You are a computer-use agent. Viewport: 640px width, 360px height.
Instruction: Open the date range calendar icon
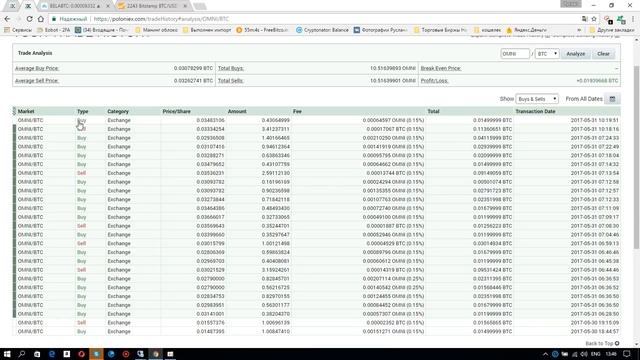[x=612, y=99]
